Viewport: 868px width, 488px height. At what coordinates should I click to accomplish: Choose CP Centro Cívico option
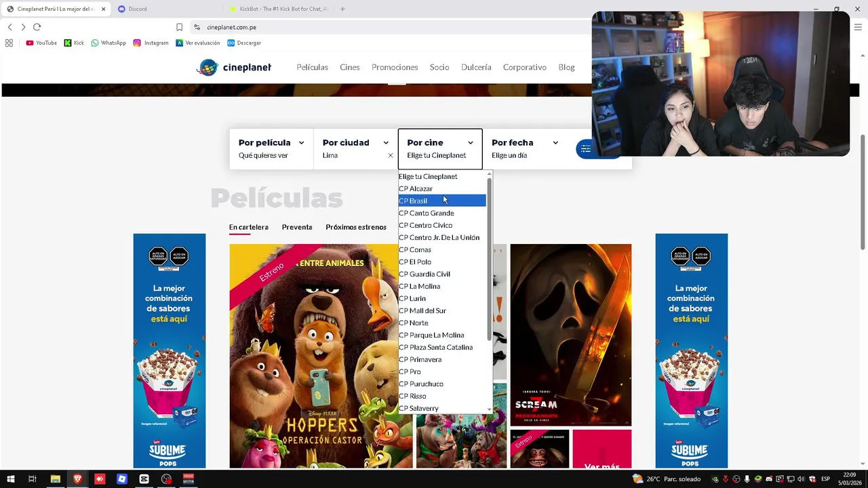442,225
